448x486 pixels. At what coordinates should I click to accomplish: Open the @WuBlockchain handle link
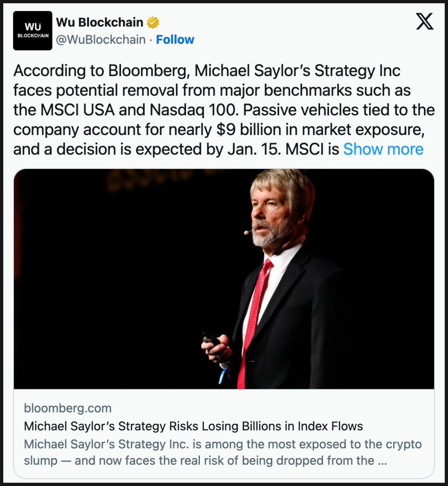[101, 40]
